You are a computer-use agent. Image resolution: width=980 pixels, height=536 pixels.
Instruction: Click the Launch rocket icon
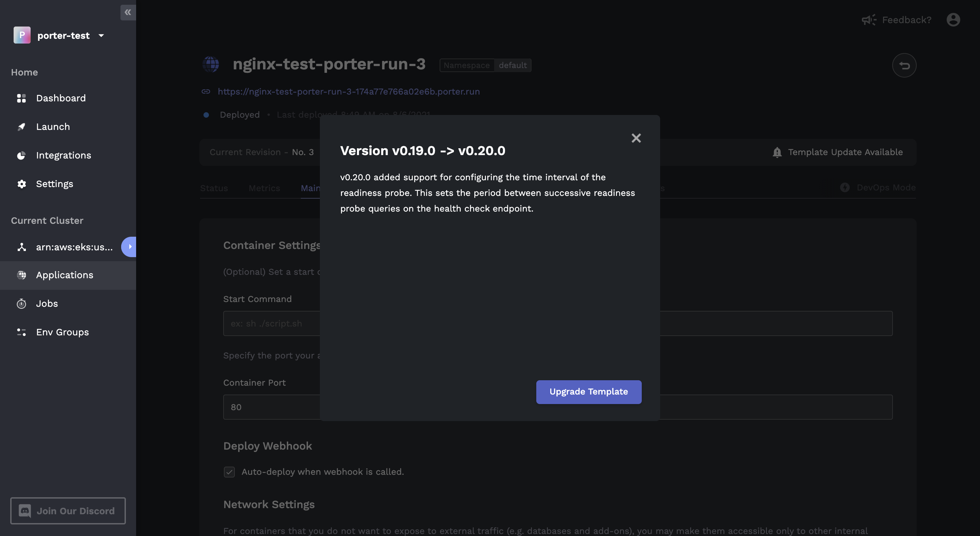pyautogui.click(x=21, y=127)
